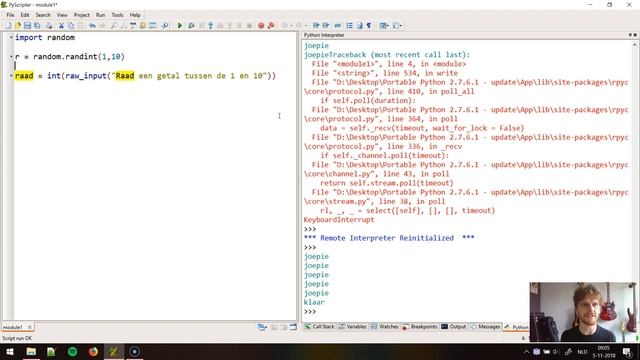Switch to the Call Stack tab
The image size is (640, 360).
click(319, 327)
